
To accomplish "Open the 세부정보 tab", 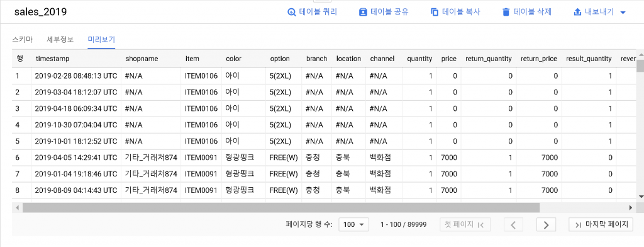I will [x=60, y=40].
